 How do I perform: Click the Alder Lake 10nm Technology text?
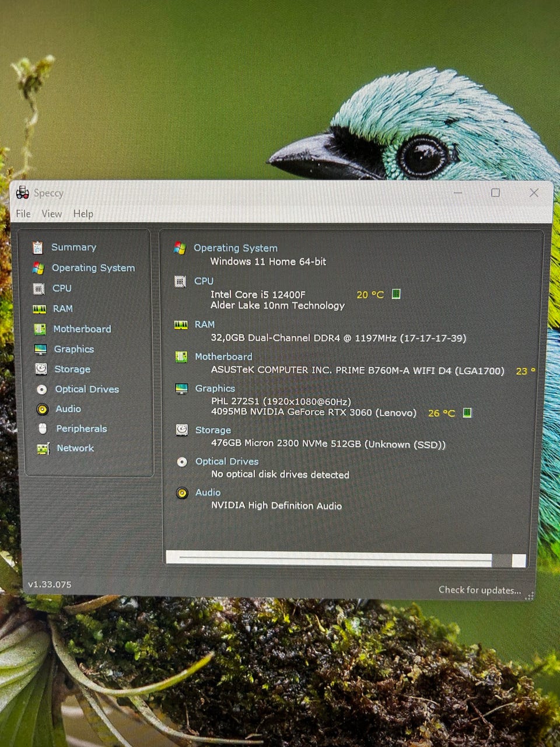point(278,305)
